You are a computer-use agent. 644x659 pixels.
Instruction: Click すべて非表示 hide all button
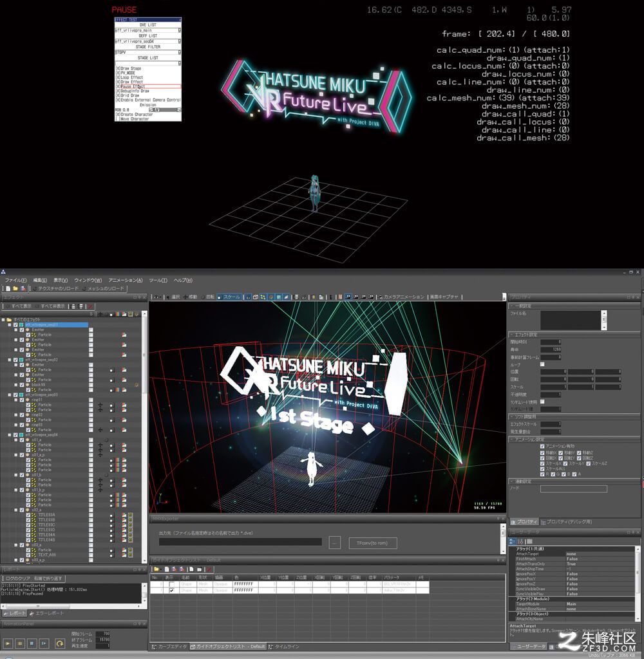(x=50, y=306)
